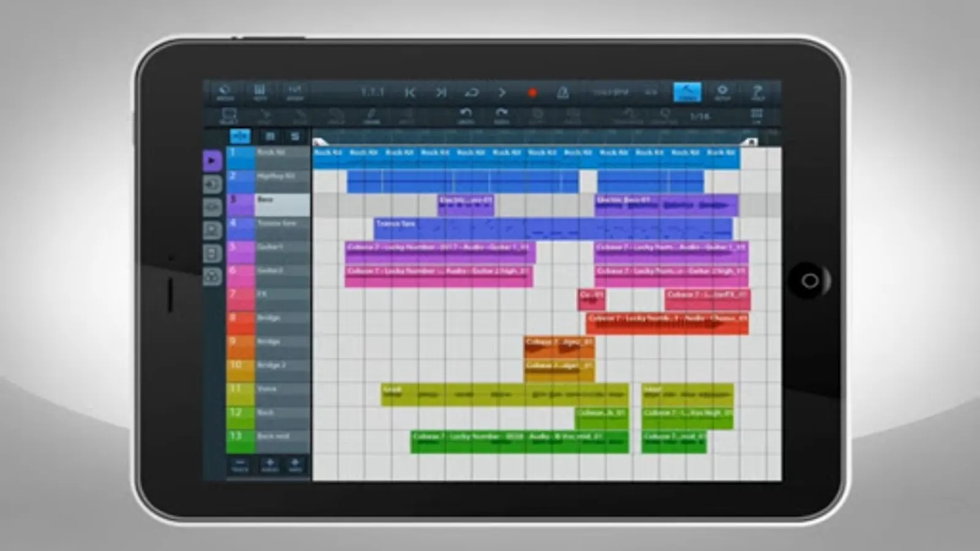This screenshot has height=551, width=980.
Task: Click the left locator marker on ruler
Action: [319, 142]
